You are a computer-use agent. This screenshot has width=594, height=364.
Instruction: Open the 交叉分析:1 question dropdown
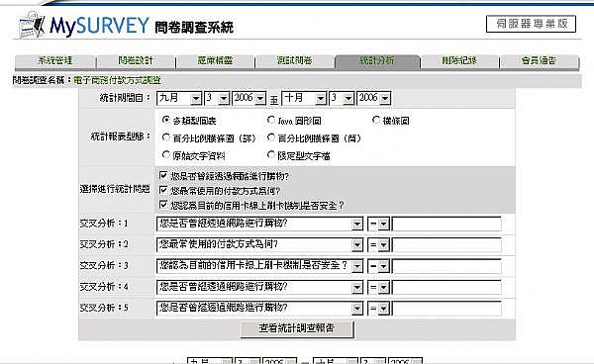click(x=259, y=224)
